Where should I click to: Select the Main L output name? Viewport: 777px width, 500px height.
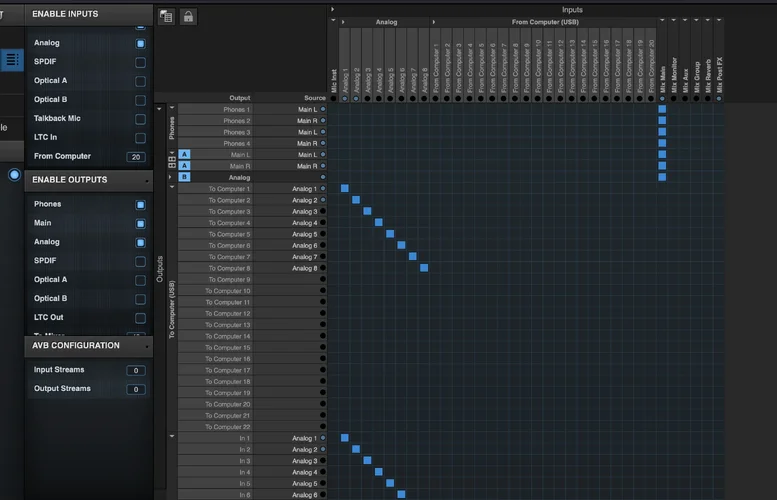click(240, 155)
